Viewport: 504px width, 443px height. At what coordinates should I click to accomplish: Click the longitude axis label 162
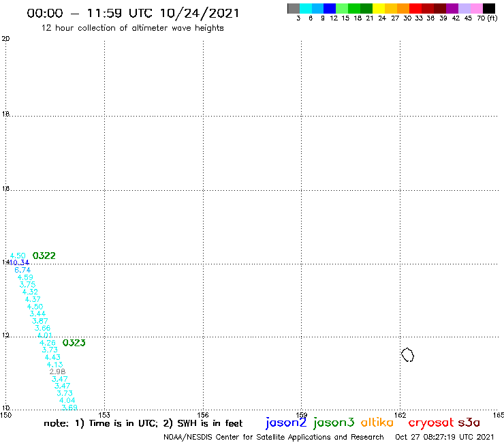[400, 415]
